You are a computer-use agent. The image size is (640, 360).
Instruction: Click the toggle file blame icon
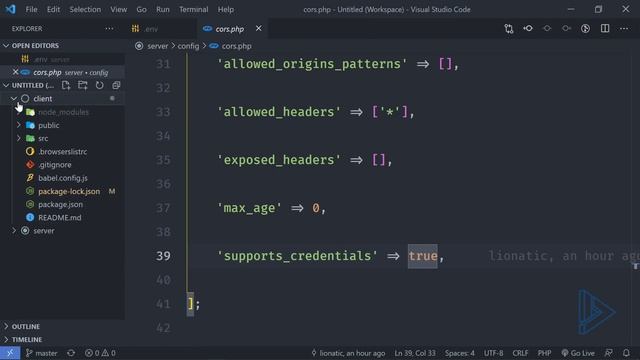(x=547, y=29)
